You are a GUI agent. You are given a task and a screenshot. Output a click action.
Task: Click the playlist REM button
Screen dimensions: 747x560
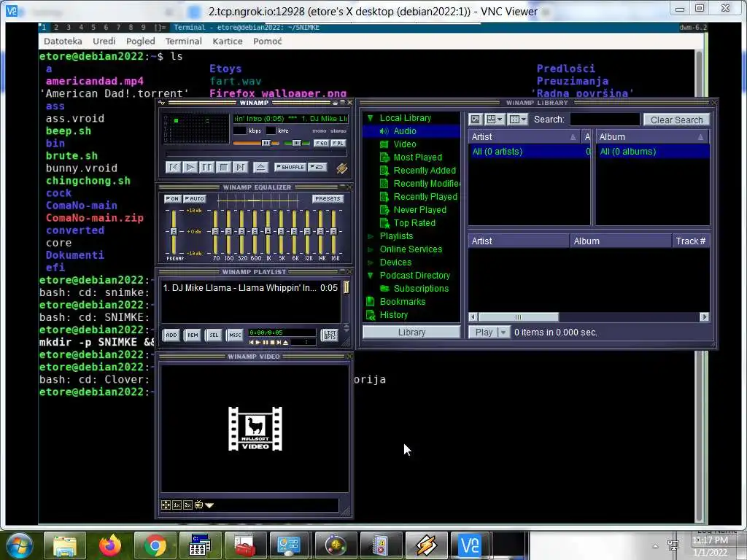pos(193,335)
